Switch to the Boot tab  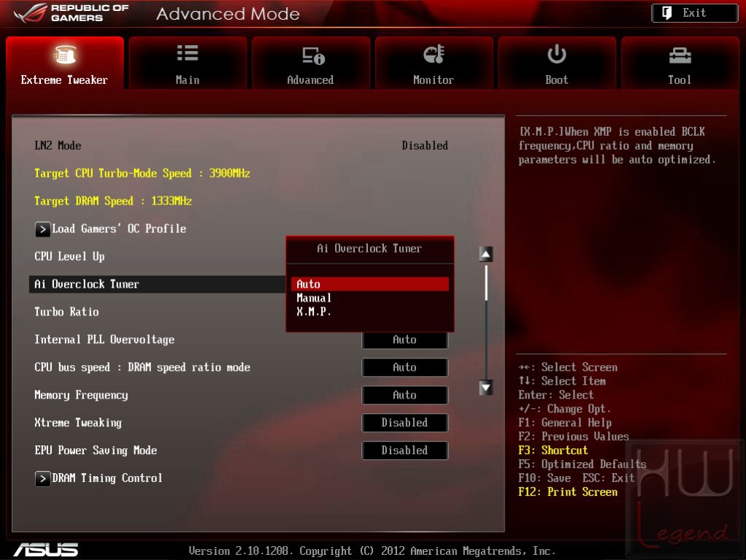(557, 63)
